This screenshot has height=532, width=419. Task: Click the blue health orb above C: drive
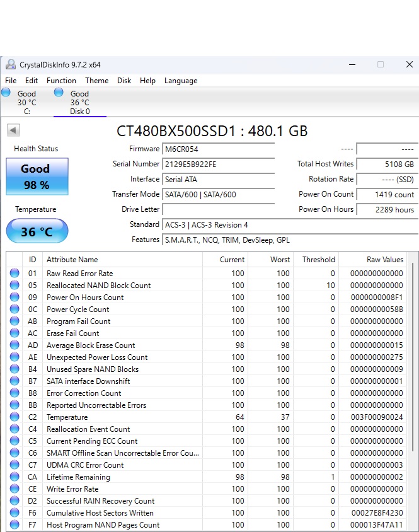(x=6, y=93)
